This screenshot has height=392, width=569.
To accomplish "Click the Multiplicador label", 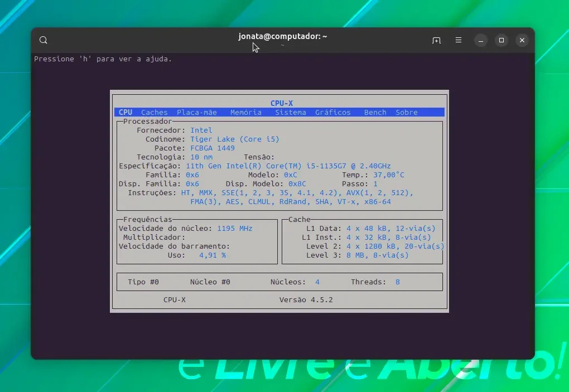I will click(154, 238).
